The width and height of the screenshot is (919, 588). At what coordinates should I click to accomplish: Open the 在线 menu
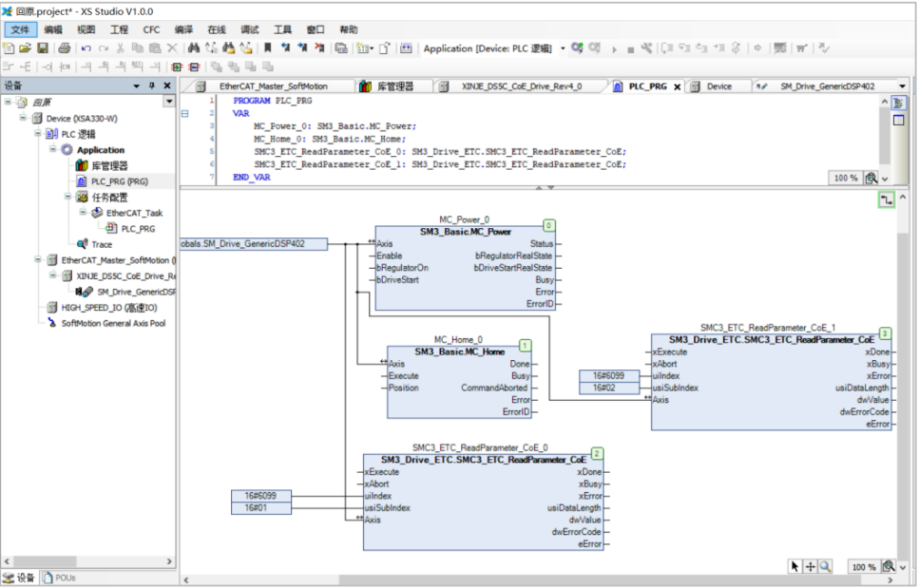217,29
